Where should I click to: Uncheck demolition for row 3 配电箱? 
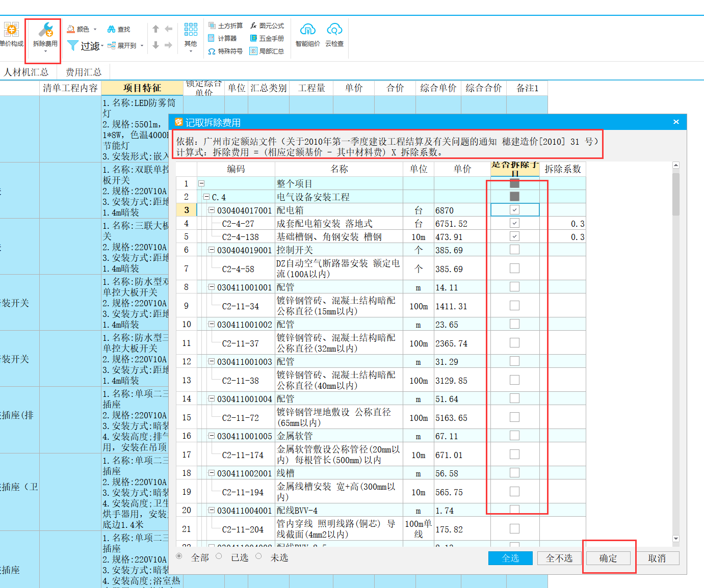point(515,210)
